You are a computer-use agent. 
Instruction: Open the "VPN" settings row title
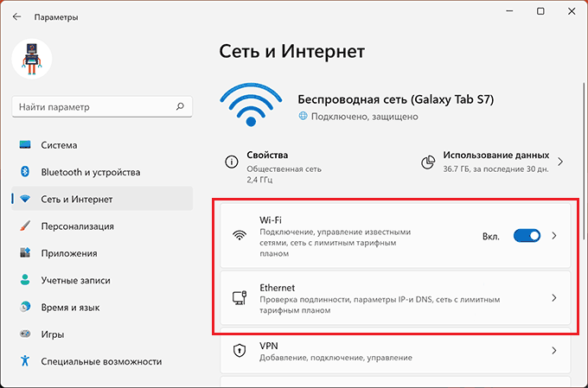(x=269, y=346)
